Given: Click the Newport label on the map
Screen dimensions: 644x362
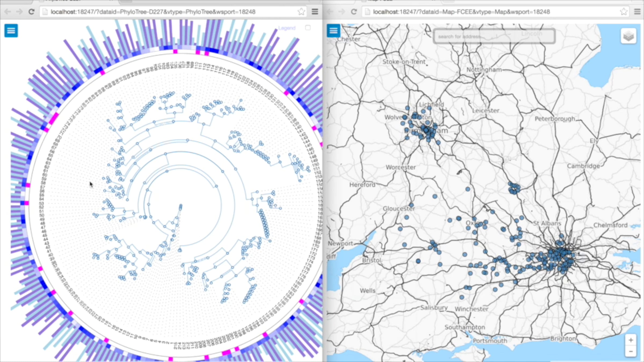Looking at the screenshot, I should [341, 243].
